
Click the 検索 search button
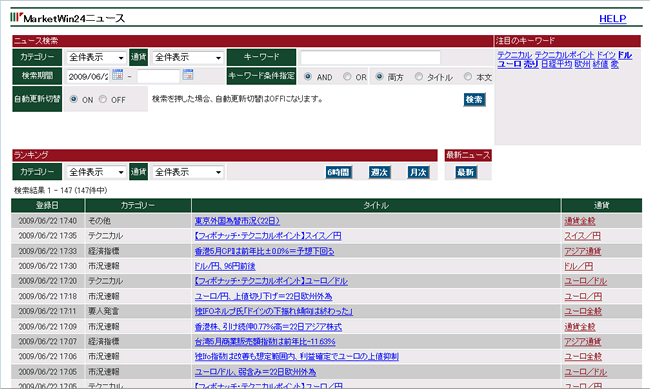[x=474, y=100]
